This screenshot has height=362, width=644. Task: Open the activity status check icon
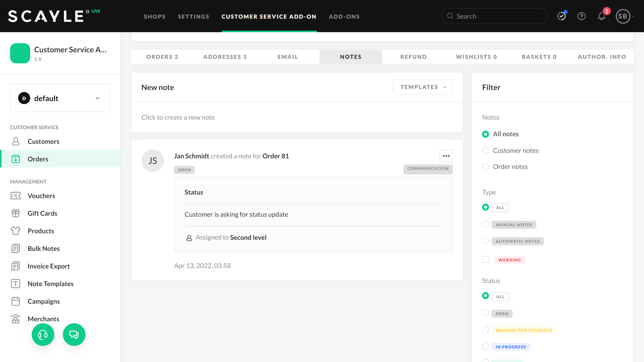point(561,16)
